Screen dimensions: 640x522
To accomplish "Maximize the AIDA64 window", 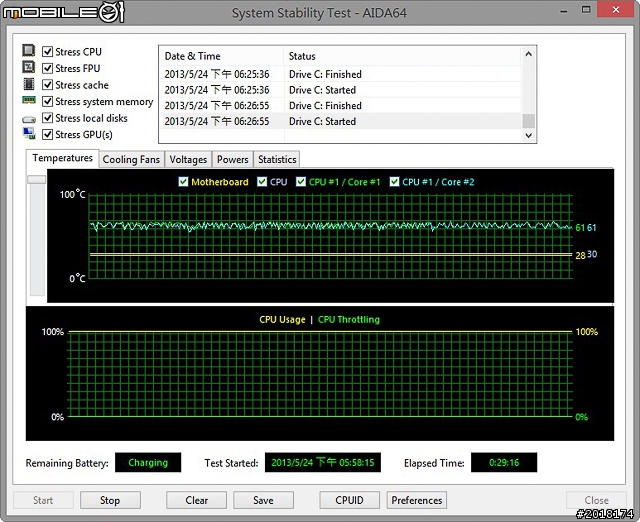I will click(x=586, y=10).
